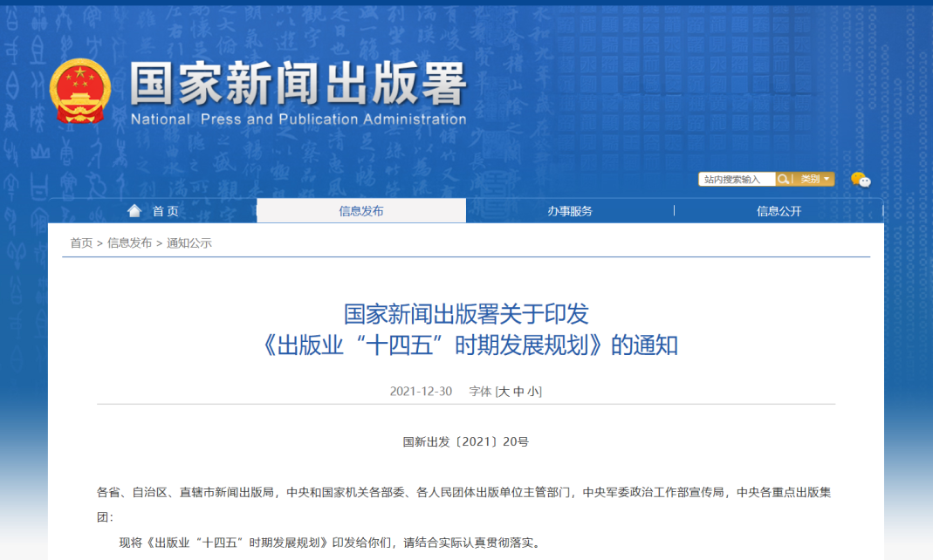
Task: Click the 国家新闻出版署 site title
Action: [298, 84]
